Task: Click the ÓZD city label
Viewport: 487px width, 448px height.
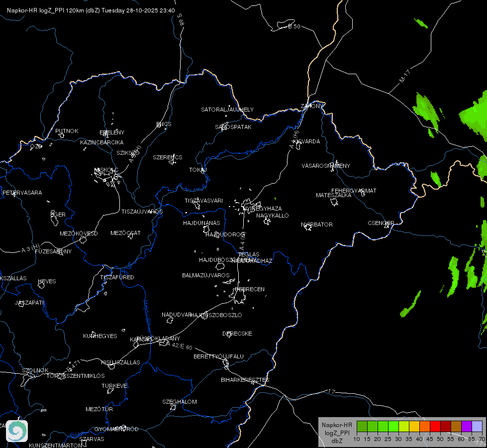Action: [x=36, y=146]
